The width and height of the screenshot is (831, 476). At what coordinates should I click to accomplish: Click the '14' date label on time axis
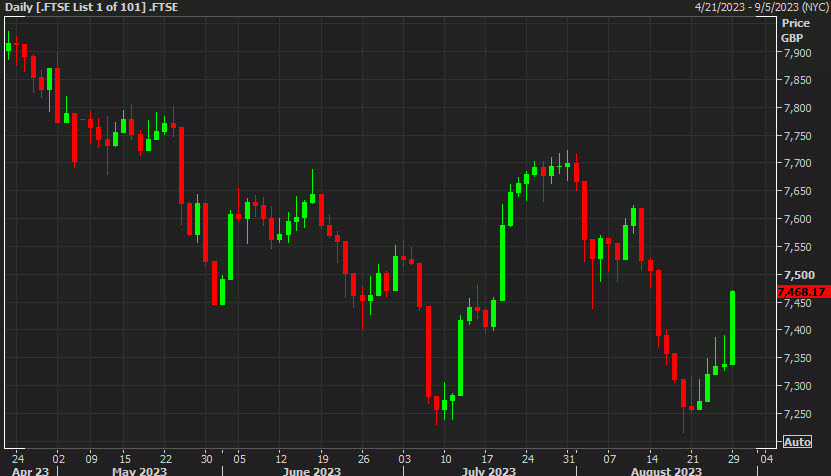[652, 459]
